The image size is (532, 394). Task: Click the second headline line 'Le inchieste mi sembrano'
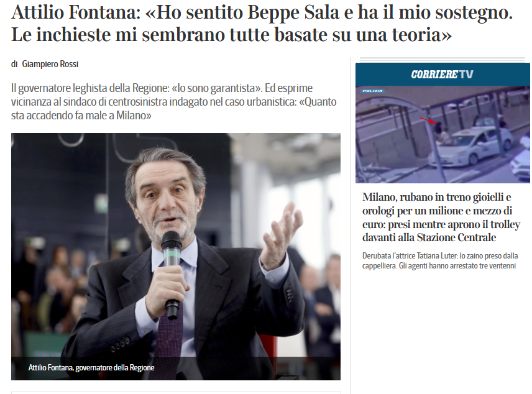pyautogui.click(x=231, y=35)
